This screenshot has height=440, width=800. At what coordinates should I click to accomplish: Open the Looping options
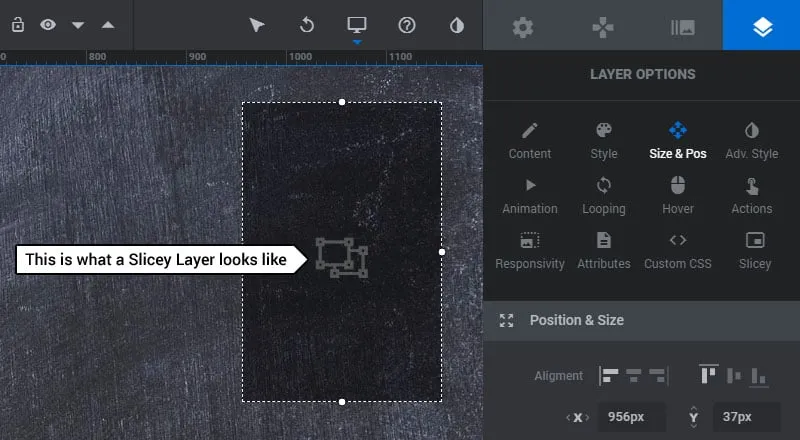(x=604, y=195)
